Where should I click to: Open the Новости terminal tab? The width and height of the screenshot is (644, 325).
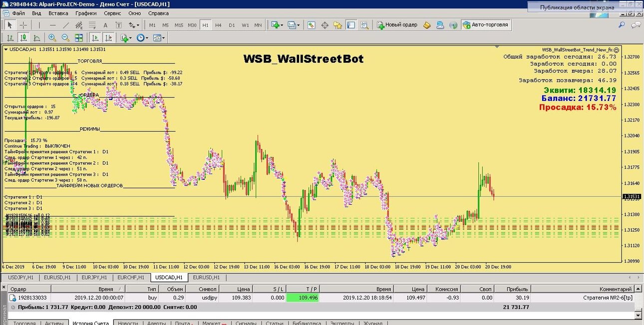pos(128,323)
